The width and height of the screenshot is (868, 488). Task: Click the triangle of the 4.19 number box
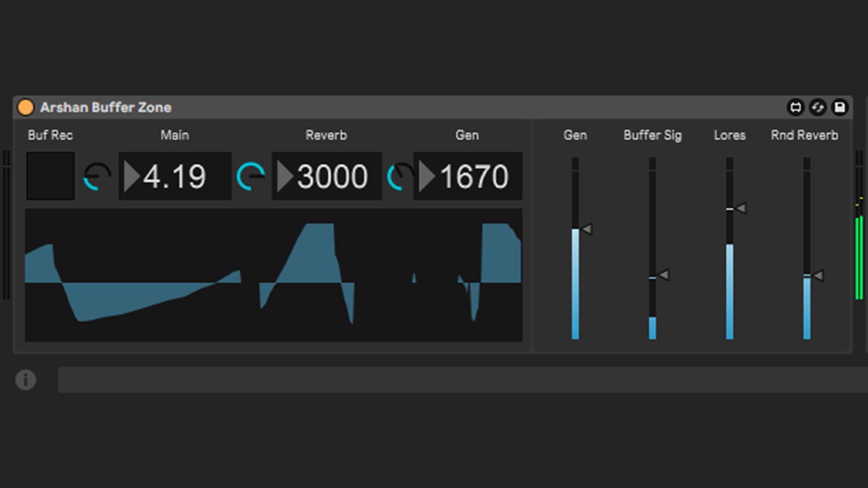tap(132, 176)
